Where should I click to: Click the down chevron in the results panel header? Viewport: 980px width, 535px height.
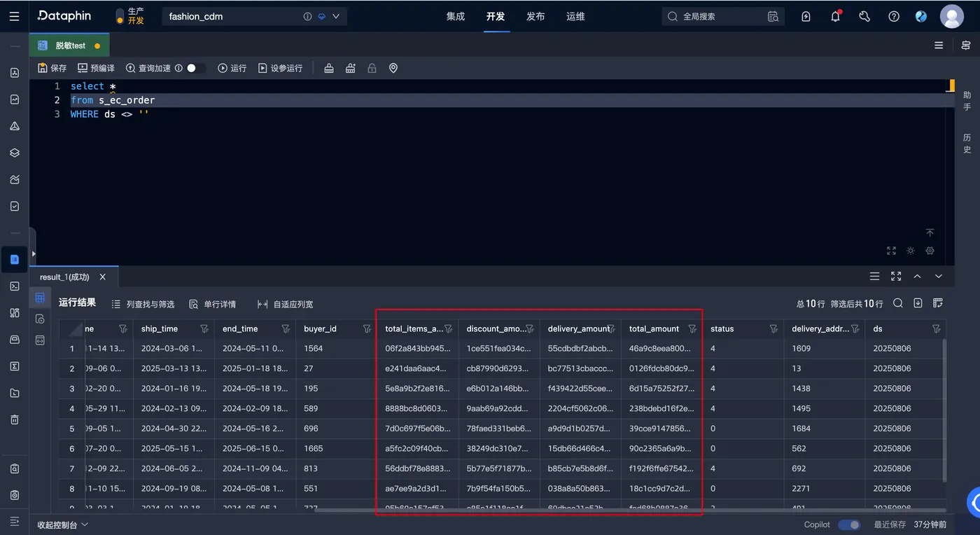click(939, 277)
